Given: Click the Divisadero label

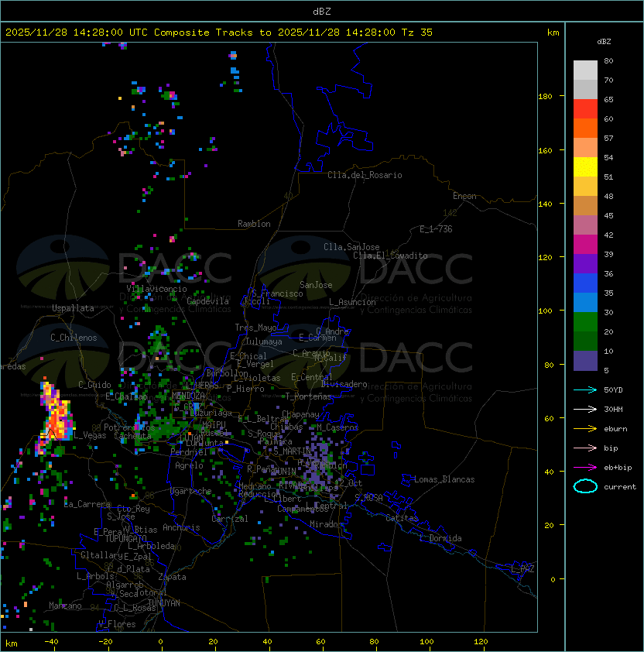Looking at the screenshot, I should point(344,384).
